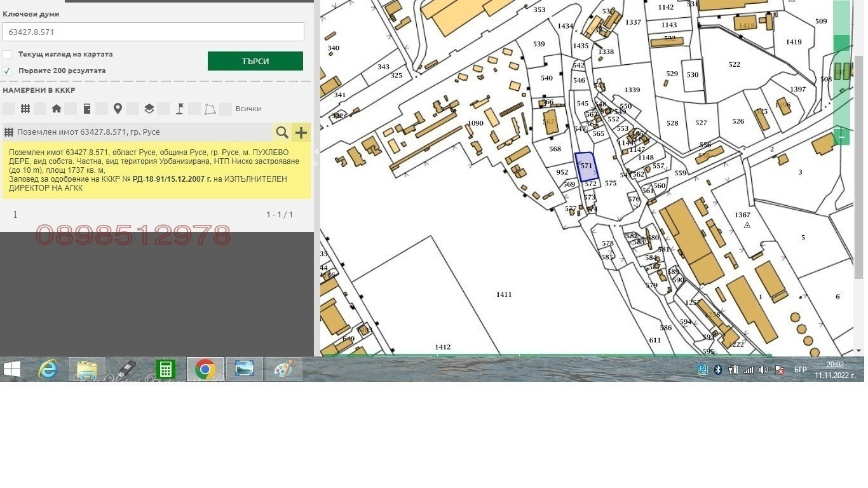Uncheck 'Първите 200 резултата' checkbox
This screenshot has height=488, width=868.
(x=7, y=71)
